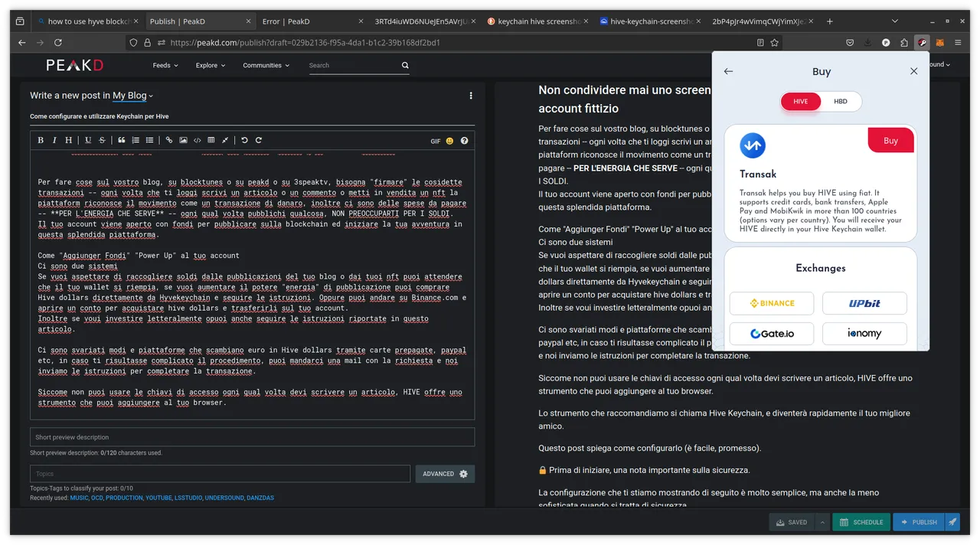Image resolution: width=980 pixels, height=545 pixels.
Task: Switch to the HBD currency toggle
Action: (x=841, y=101)
